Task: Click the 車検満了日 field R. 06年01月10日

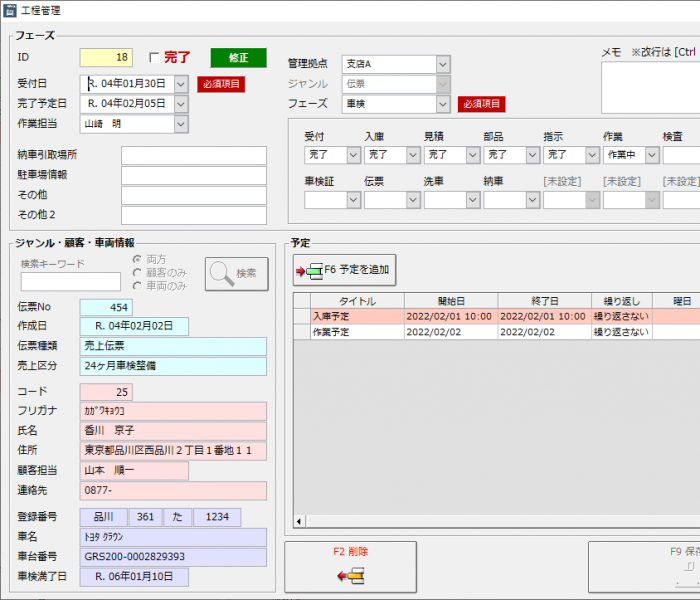Action: pos(134,577)
